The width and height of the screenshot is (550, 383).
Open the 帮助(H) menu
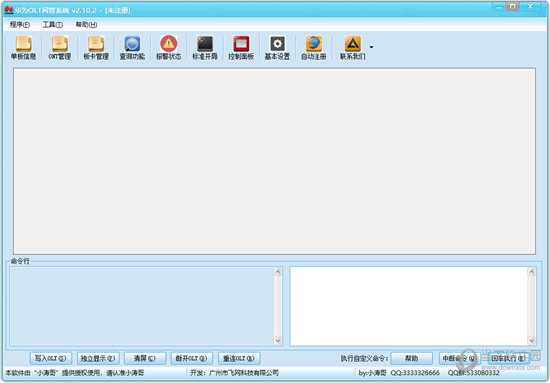(x=86, y=25)
